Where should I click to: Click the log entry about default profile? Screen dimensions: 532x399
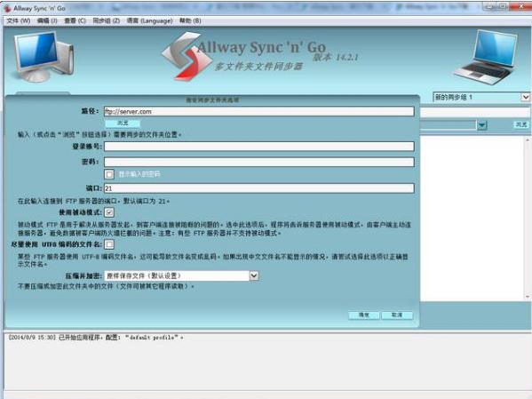(96, 338)
